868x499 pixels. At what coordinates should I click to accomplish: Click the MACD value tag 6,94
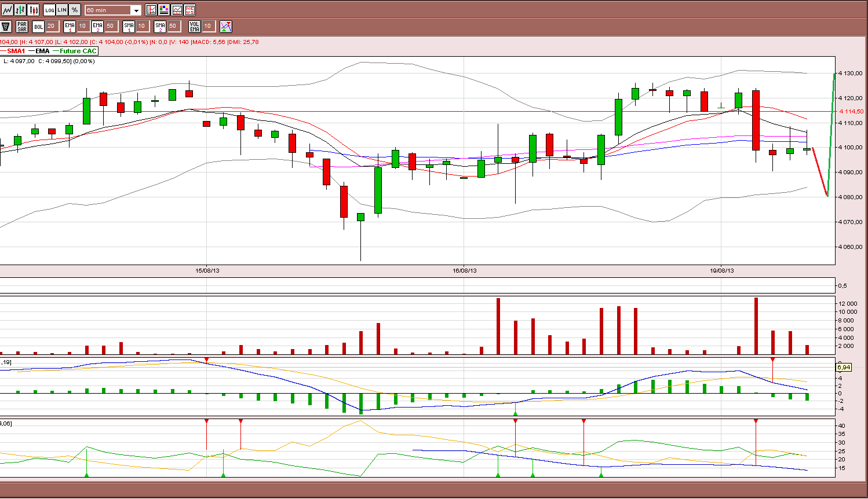(x=844, y=368)
